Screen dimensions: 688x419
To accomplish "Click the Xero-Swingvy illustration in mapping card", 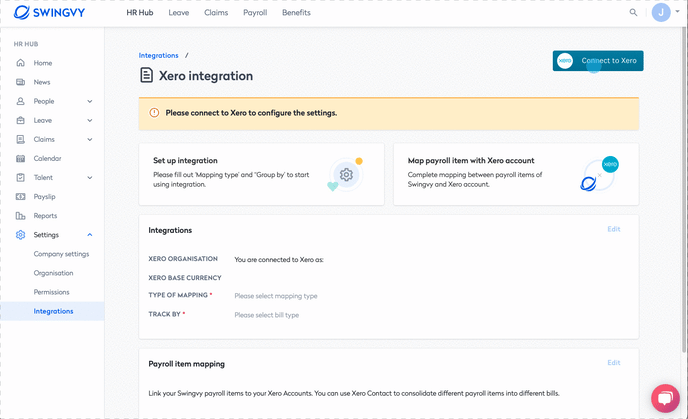I will tap(599, 174).
